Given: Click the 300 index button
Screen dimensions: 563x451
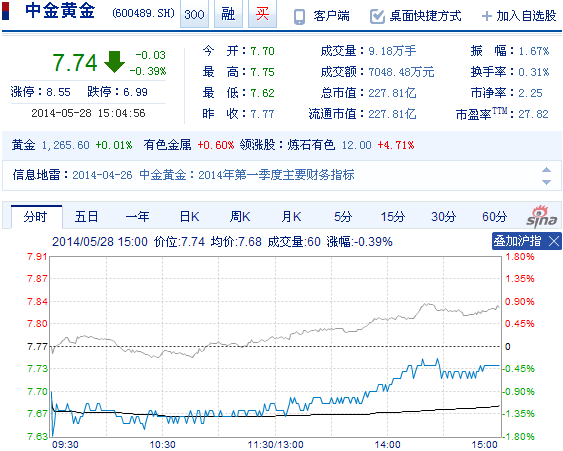Looking at the screenshot, I should [x=194, y=14].
